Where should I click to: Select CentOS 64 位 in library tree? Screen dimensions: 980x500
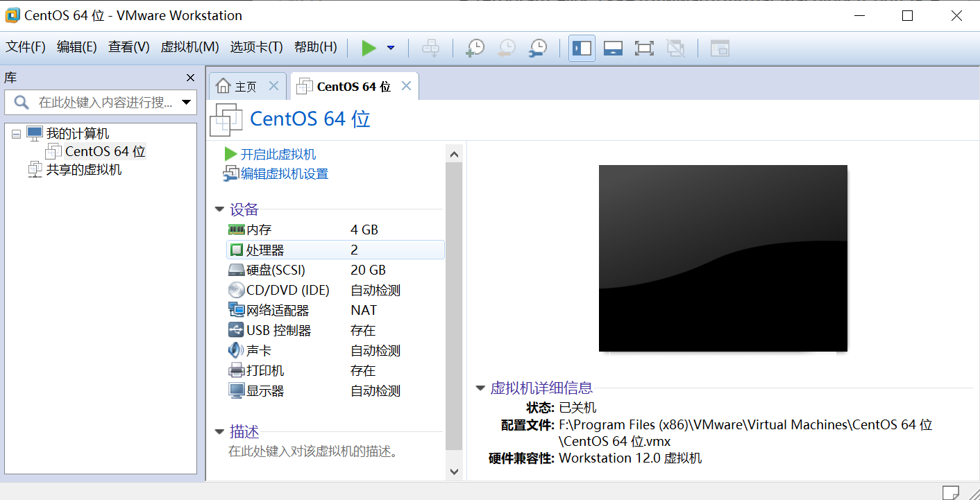point(105,151)
